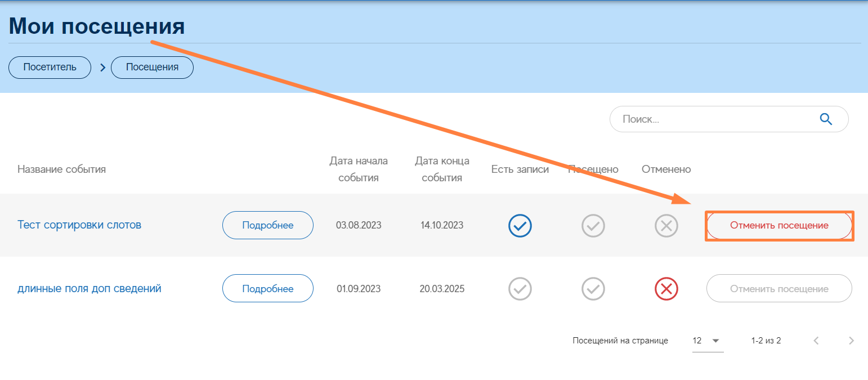
Task: Focus the 'Поиск...' search field
Action: point(715,119)
